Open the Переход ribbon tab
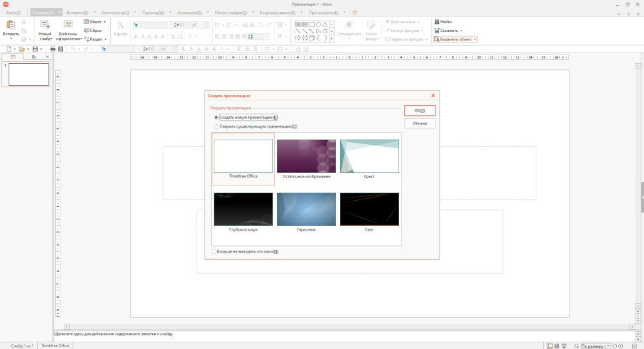This screenshot has width=644, height=349. pyautogui.click(x=153, y=13)
